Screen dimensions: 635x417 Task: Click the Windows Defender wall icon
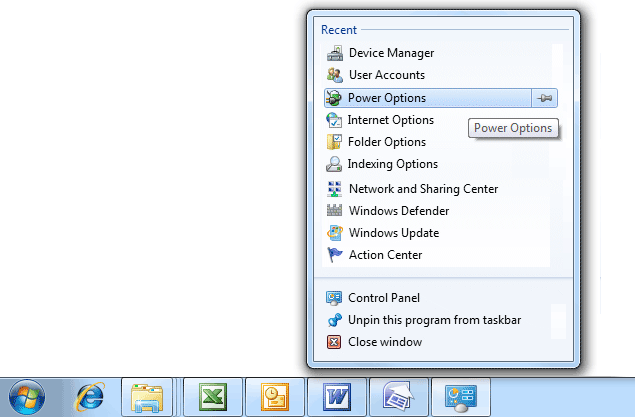335,211
